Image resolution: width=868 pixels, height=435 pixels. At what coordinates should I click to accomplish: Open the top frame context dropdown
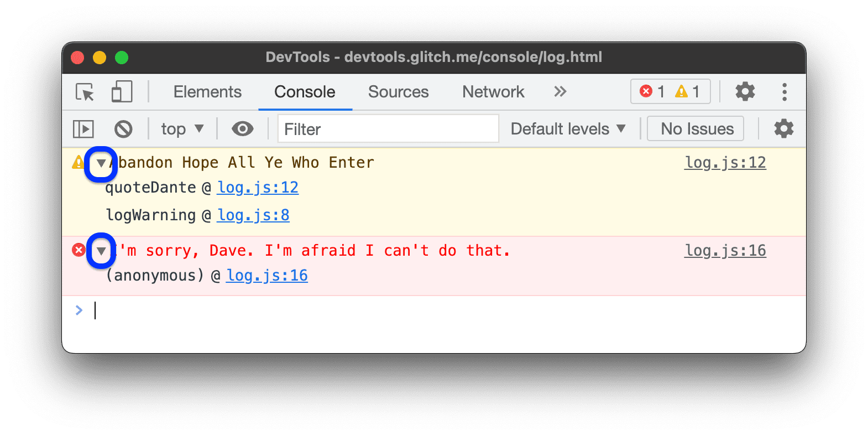click(x=181, y=128)
